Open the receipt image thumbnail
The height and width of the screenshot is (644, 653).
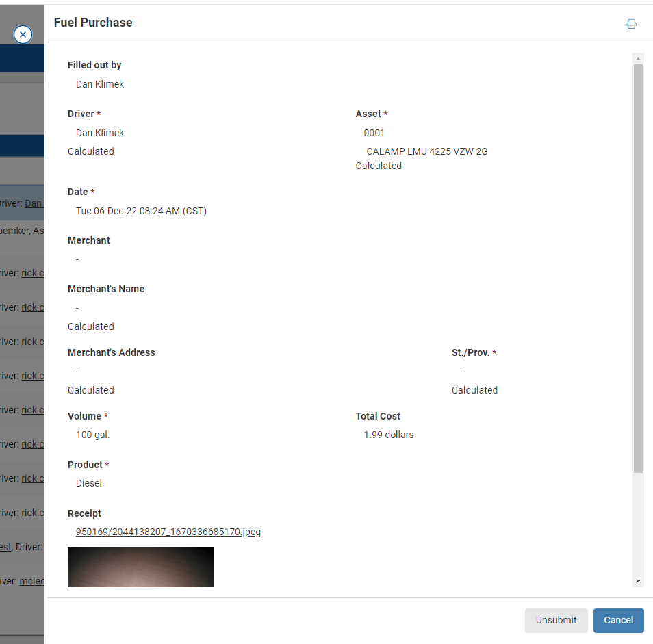[140, 567]
